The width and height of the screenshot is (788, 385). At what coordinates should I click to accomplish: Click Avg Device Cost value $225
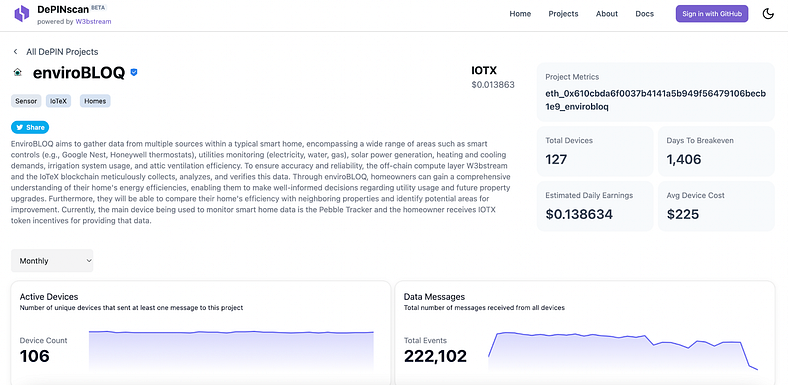683,215
